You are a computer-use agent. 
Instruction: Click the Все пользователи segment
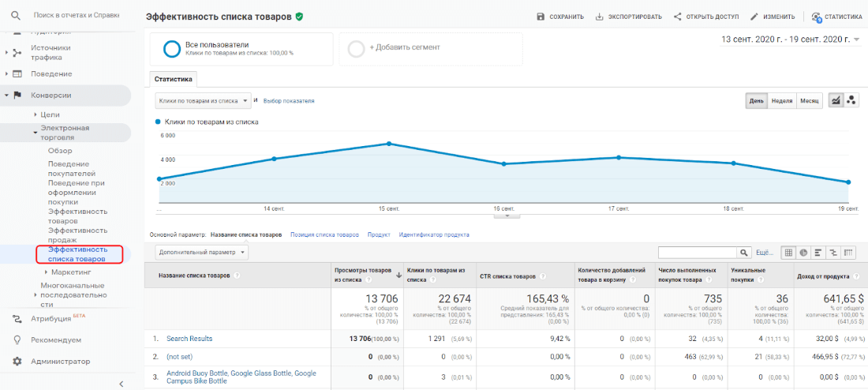(241, 49)
